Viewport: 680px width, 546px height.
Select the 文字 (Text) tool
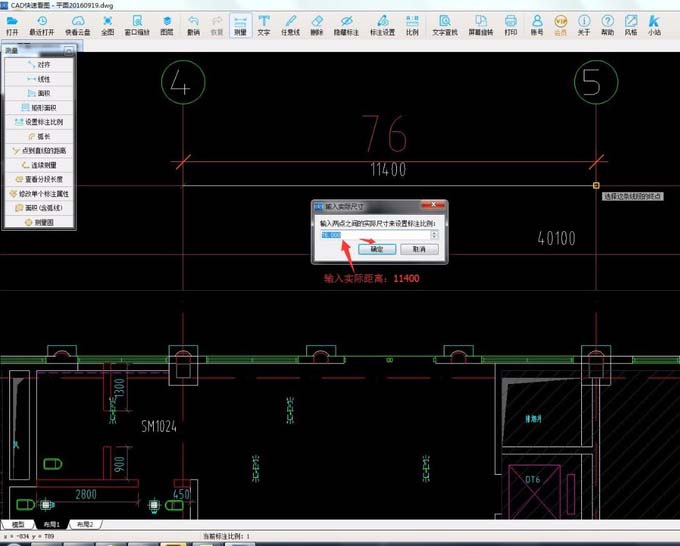point(264,24)
